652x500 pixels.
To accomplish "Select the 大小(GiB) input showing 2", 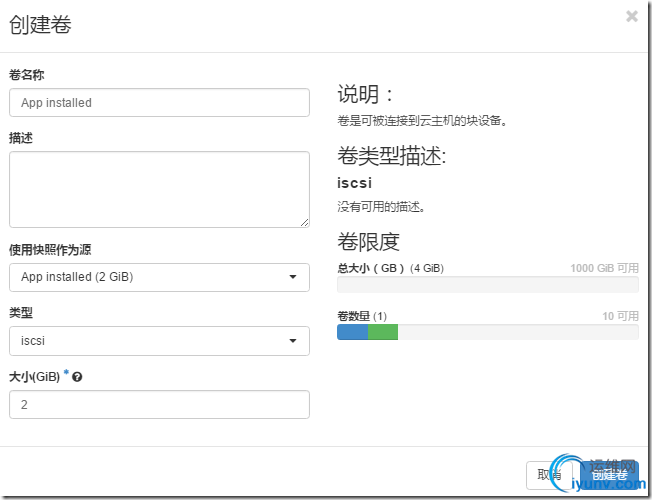I will click(x=159, y=404).
